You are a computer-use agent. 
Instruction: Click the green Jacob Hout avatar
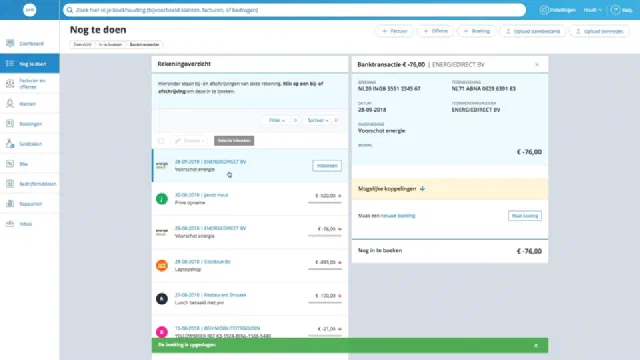pyautogui.click(x=162, y=199)
